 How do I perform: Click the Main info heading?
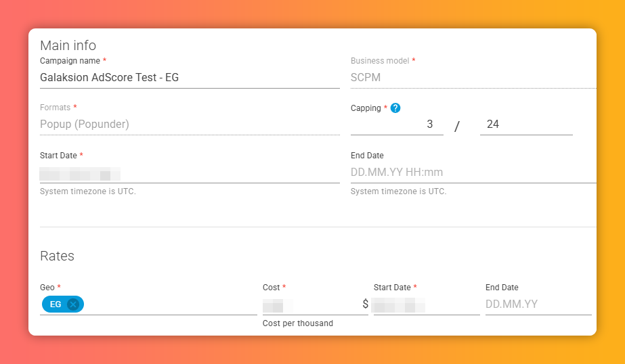(x=68, y=45)
